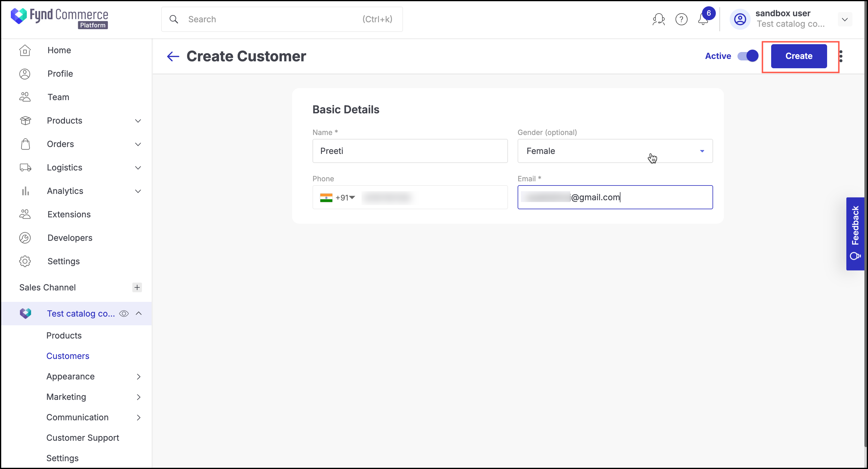Viewport: 868px width, 469px height.
Task: Click the Create button
Action: click(799, 56)
